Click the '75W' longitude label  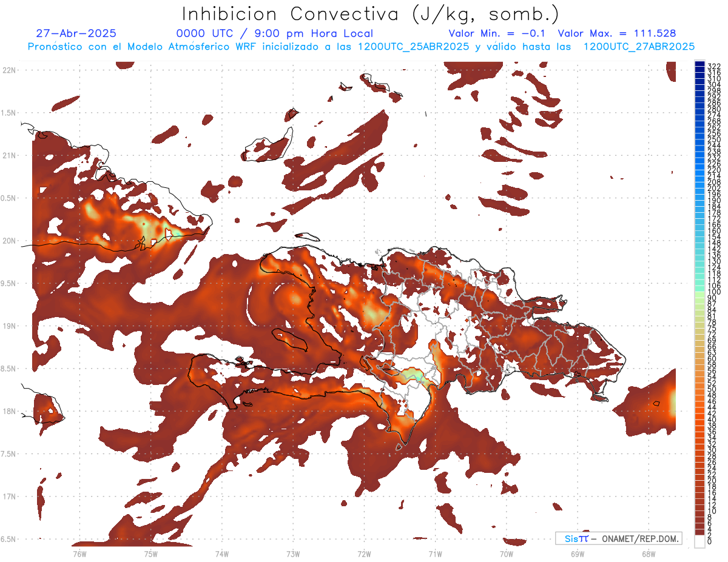[150, 554]
